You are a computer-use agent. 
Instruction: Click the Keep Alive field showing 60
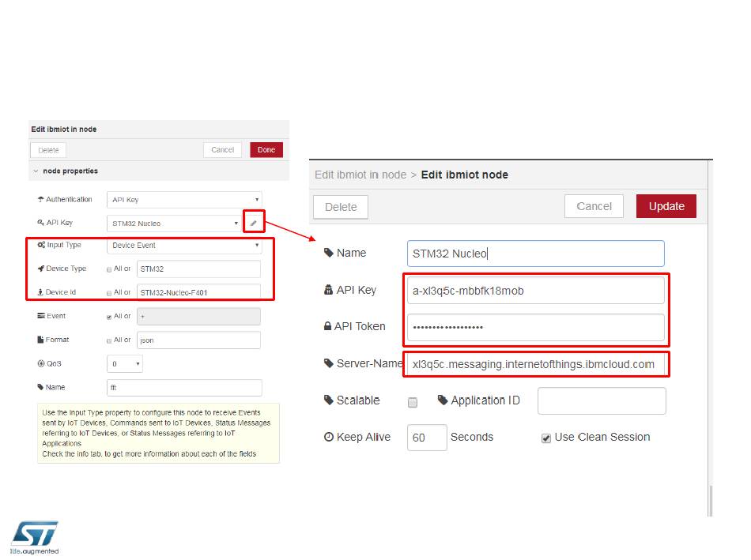pos(427,438)
